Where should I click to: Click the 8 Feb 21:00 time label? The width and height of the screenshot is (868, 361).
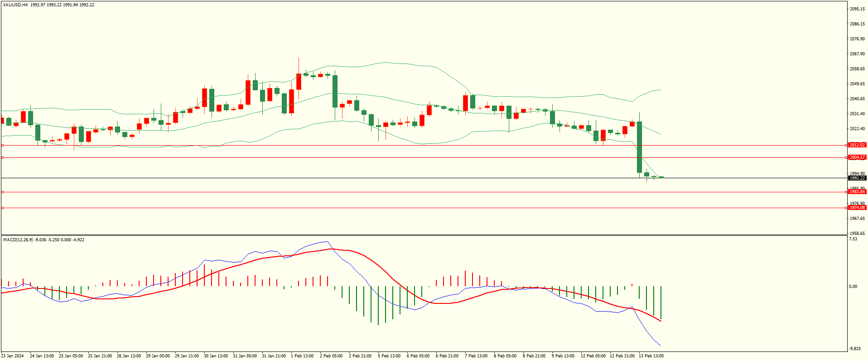(x=534, y=356)
